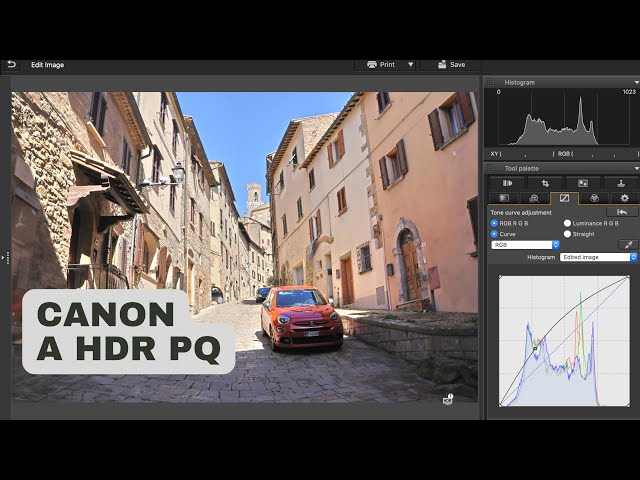
Task: Click the Tone curve adjustment label
Action: (x=521, y=213)
